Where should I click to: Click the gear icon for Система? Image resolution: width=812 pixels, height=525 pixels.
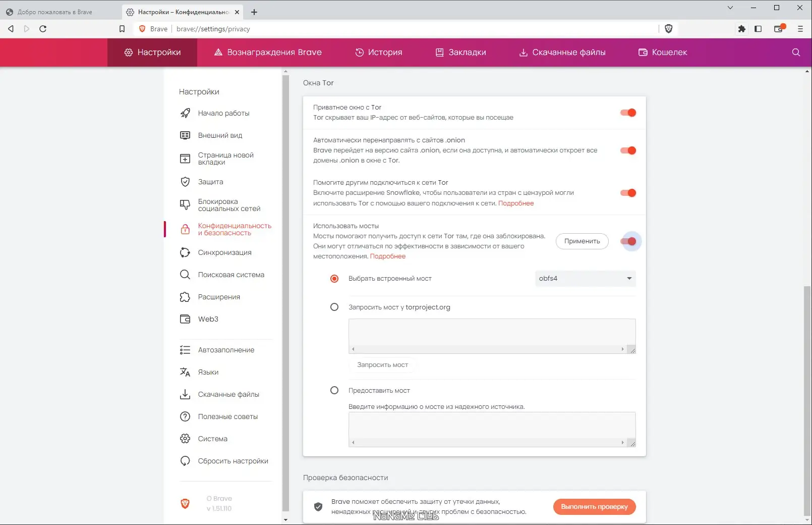tap(185, 439)
